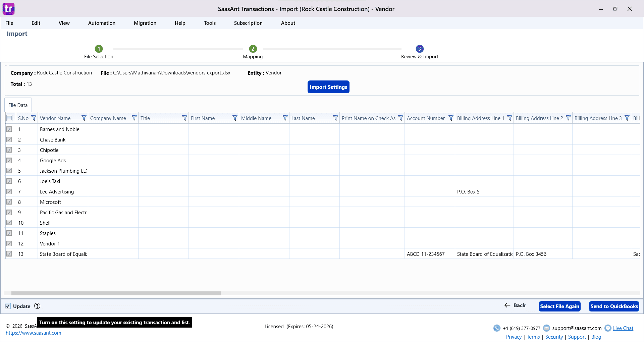Filter the First Name column
This screenshot has width=644, height=342.
235,118
